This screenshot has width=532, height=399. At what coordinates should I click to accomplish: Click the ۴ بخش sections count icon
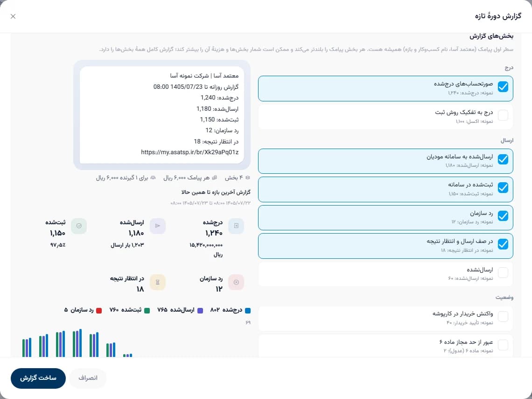click(248, 178)
